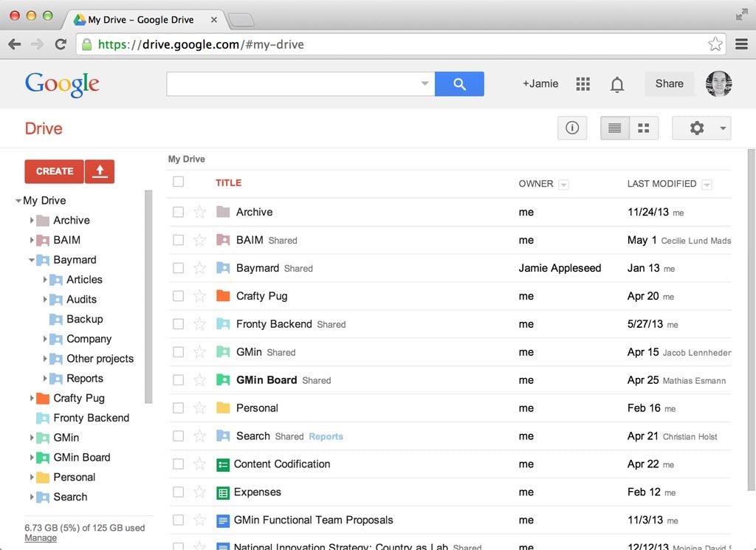Tick the checkbox for the Archive folder

178,212
